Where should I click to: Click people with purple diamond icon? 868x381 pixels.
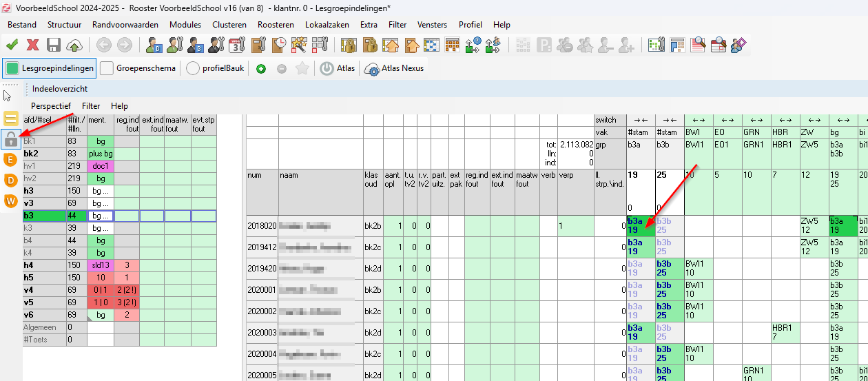(739, 45)
